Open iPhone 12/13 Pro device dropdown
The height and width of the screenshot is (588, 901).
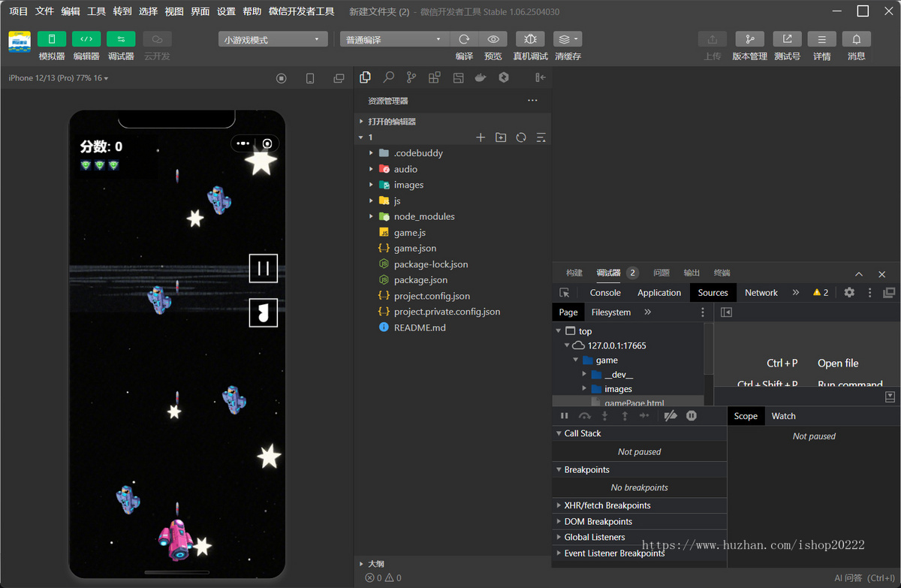(59, 78)
